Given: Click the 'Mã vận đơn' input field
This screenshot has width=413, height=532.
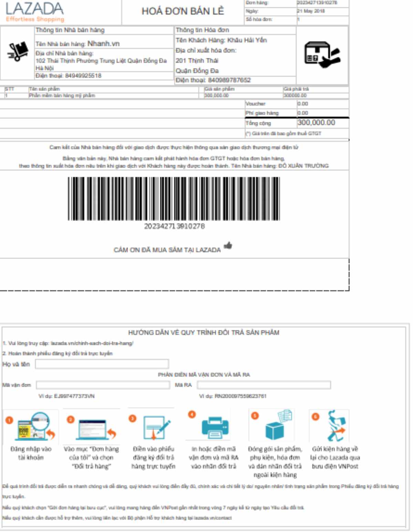Looking at the screenshot, I should point(103,385).
